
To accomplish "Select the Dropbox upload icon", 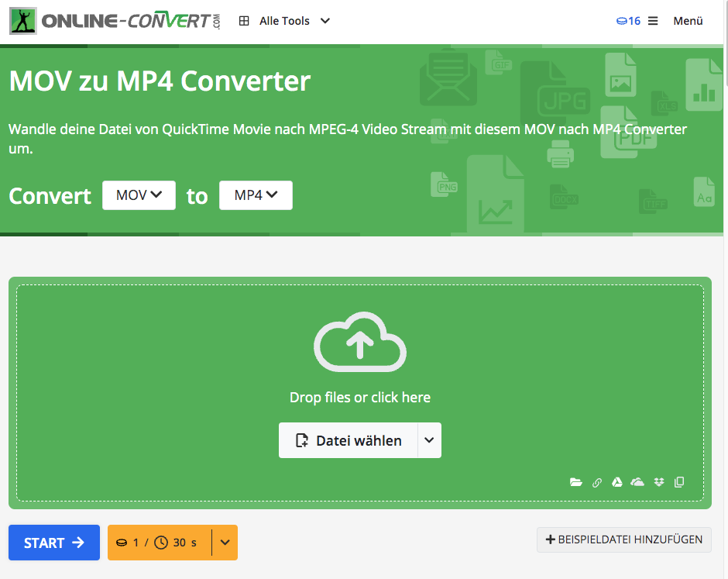I will 659,482.
